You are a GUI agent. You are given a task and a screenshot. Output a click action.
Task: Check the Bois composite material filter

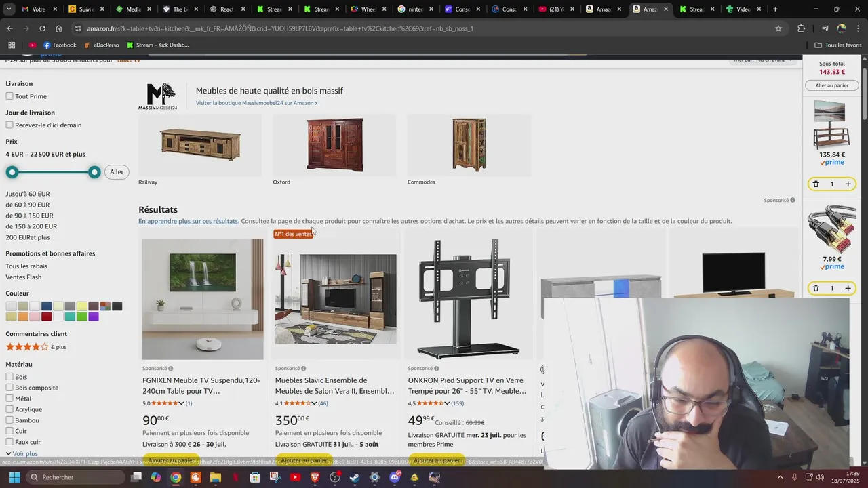(x=9, y=388)
